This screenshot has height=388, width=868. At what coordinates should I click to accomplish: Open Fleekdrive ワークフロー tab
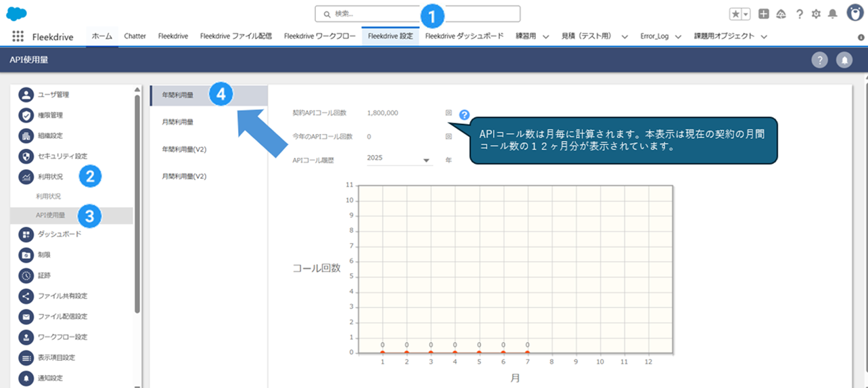click(x=320, y=37)
